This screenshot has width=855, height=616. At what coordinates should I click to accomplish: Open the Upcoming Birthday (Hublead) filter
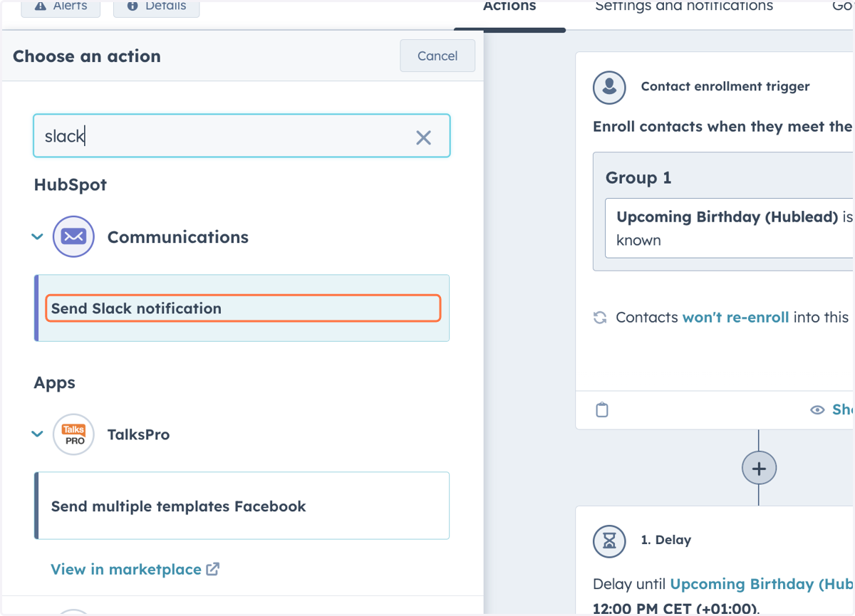tap(729, 229)
